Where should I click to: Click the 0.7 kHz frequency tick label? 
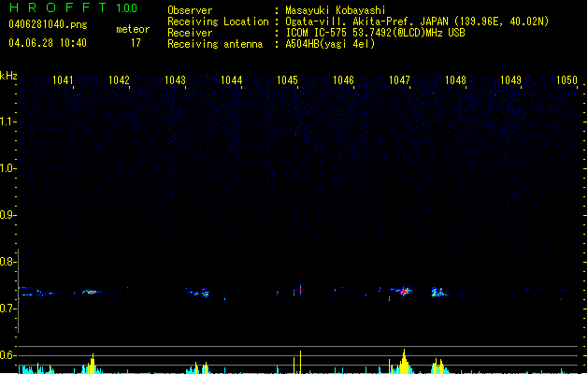click(7, 309)
